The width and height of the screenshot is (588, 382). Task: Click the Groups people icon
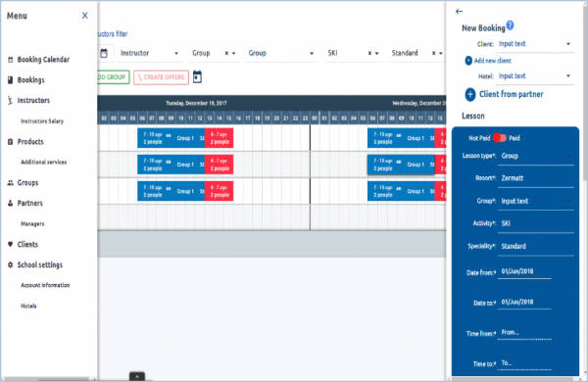coord(10,182)
